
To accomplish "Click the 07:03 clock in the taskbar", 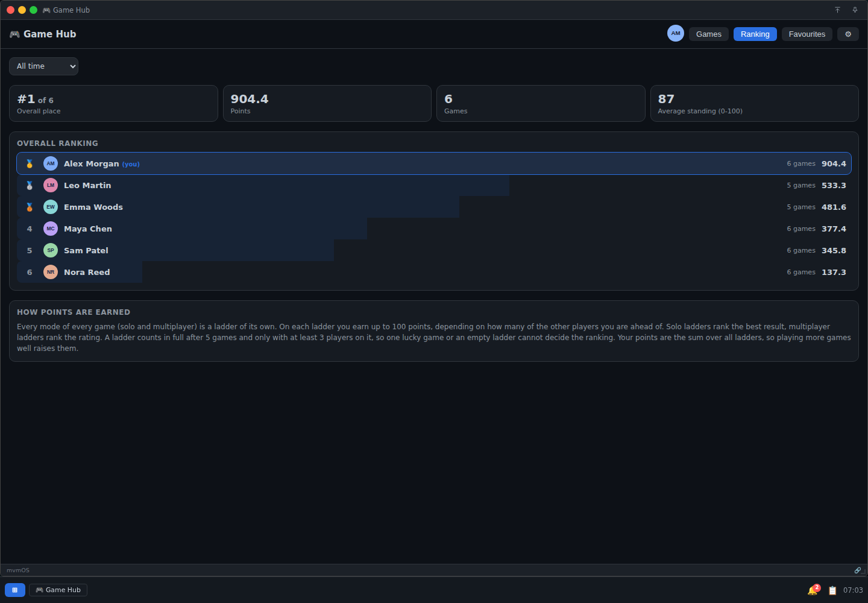I will [853, 590].
